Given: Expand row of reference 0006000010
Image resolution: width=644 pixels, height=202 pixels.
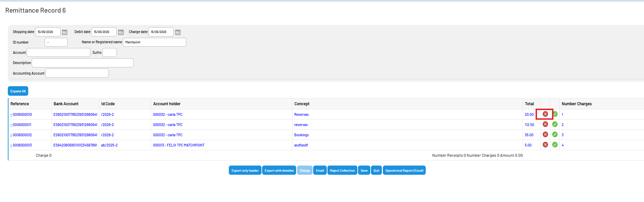Looking at the screenshot, I should click(11, 115).
